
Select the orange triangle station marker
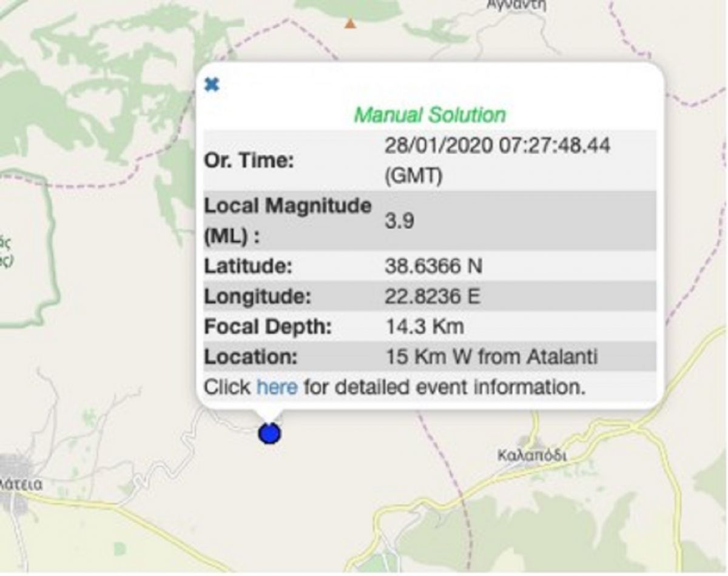(x=350, y=24)
